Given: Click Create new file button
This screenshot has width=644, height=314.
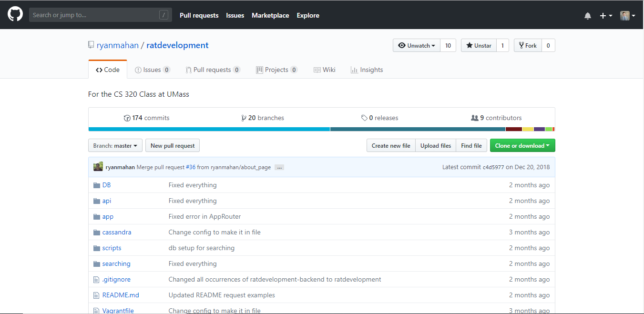Looking at the screenshot, I should click(391, 146).
